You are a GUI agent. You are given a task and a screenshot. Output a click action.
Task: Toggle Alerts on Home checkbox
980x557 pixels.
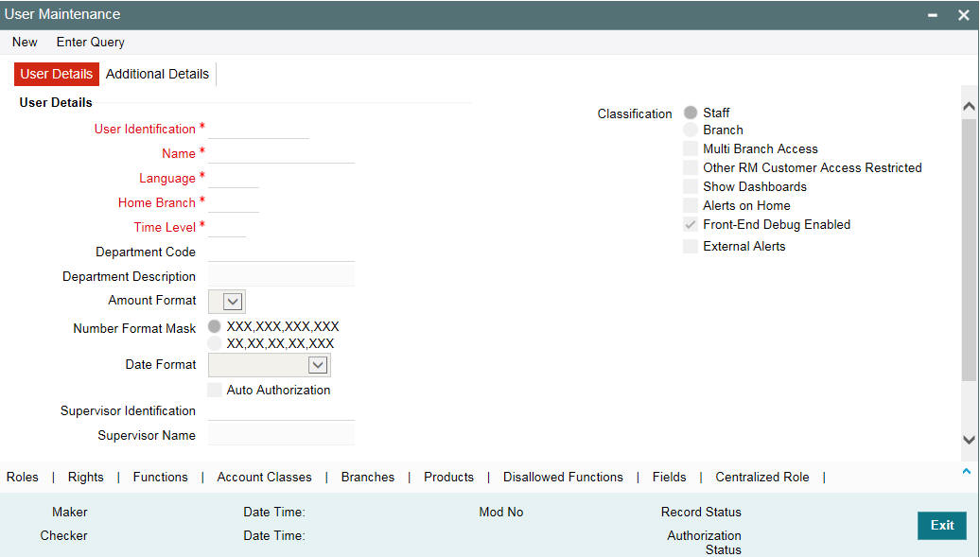click(690, 205)
